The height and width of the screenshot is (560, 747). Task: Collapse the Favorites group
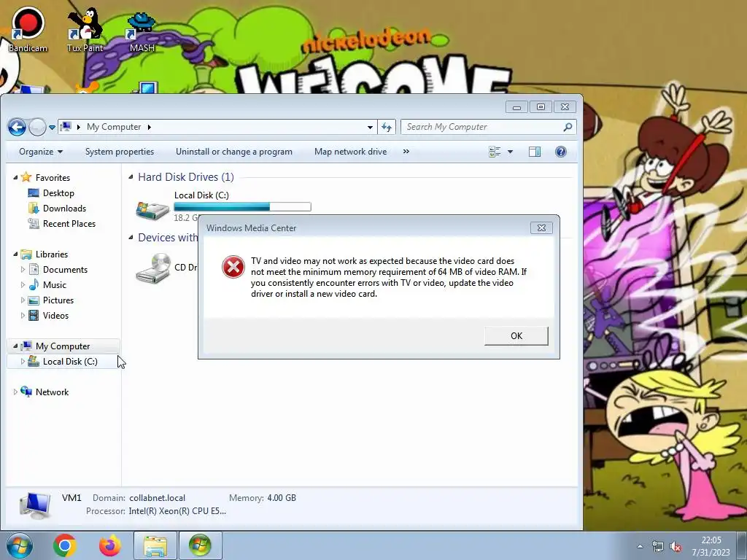(15, 178)
